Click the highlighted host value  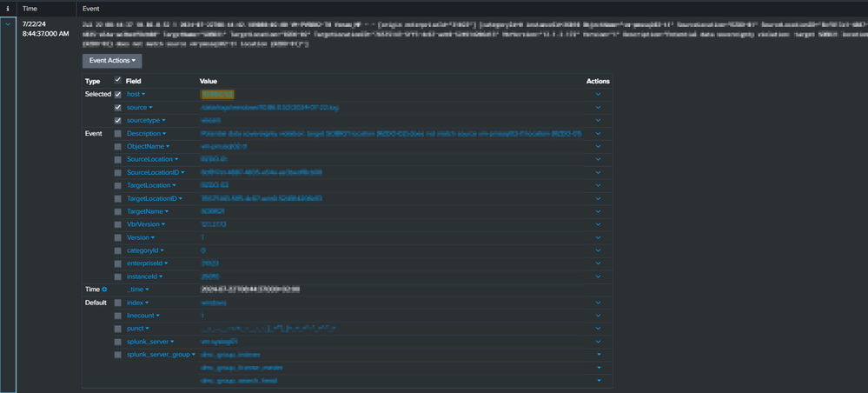217,94
